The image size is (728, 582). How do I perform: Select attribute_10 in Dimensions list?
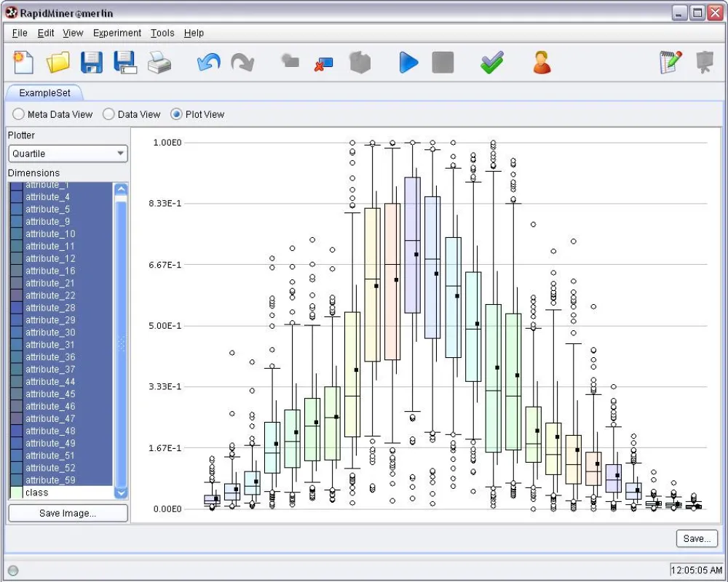click(61, 234)
